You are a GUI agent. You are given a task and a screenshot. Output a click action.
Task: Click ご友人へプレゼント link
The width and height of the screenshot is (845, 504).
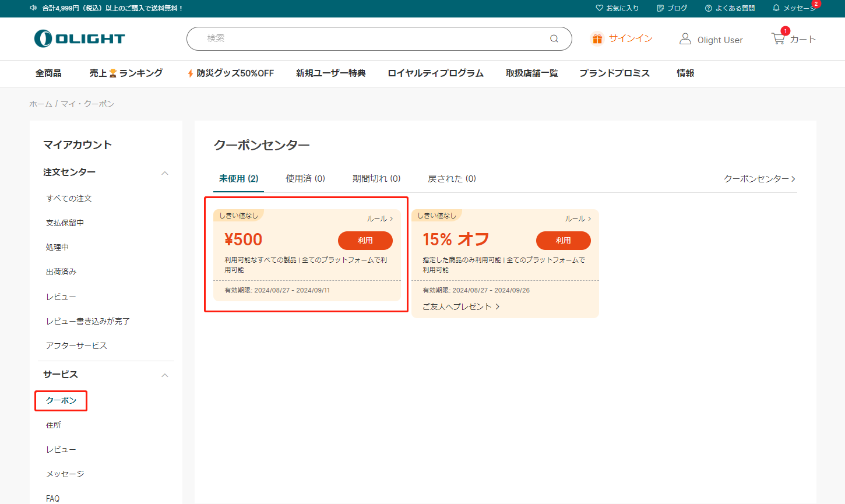[x=461, y=306]
